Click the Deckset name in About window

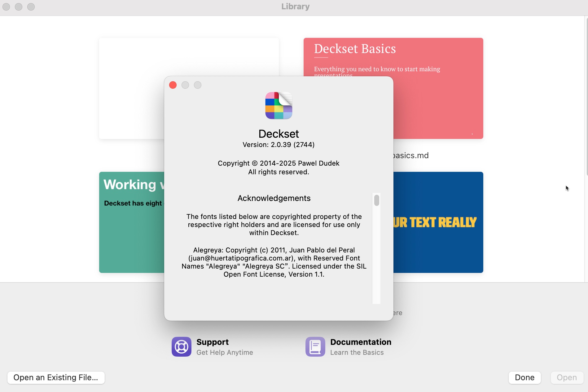(279, 134)
